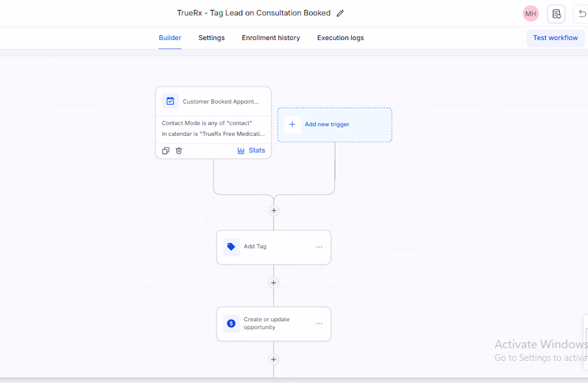588x383 pixels.
Task: Open the opportunity action's three-dot menu
Action: tap(319, 324)
